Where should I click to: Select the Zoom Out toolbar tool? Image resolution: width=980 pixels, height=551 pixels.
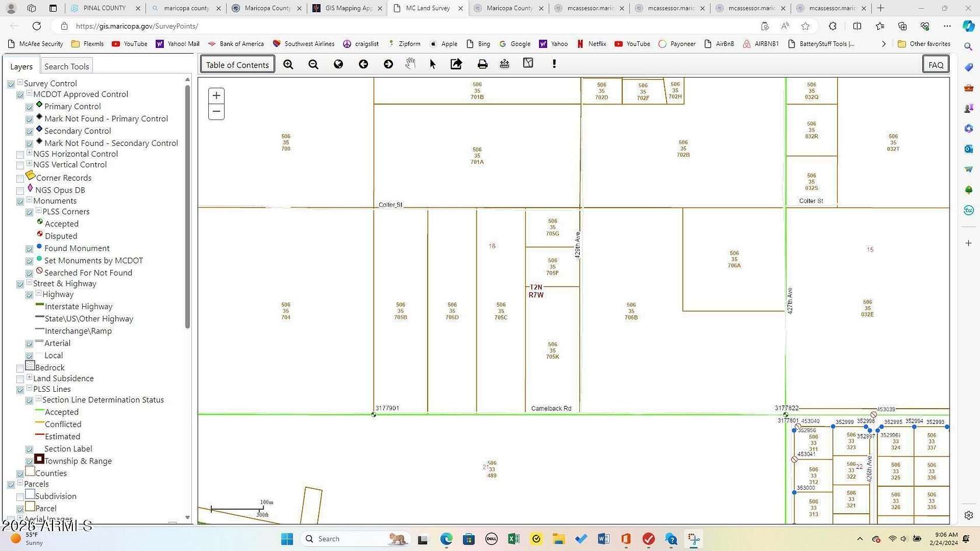pos(313,64)
